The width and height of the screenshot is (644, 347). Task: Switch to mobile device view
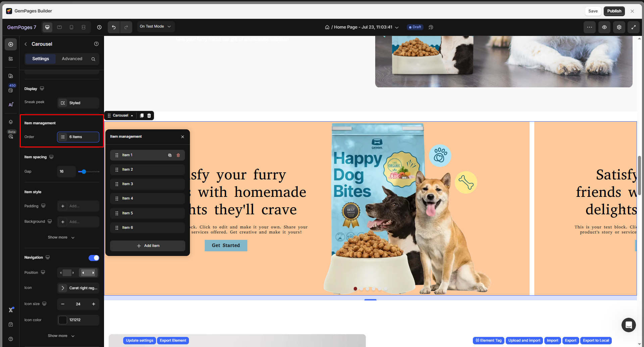coord(71,27)
